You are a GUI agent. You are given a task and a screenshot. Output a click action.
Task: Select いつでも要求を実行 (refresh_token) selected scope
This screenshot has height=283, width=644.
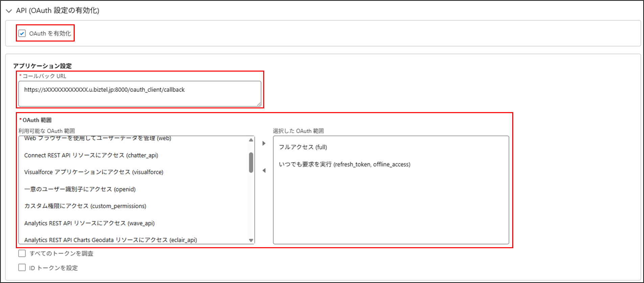pyautogui.click(x=344, y=164)
